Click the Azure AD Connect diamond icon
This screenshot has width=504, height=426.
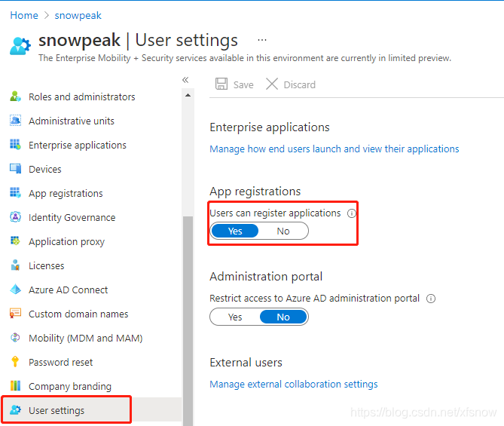click(15, 290)
